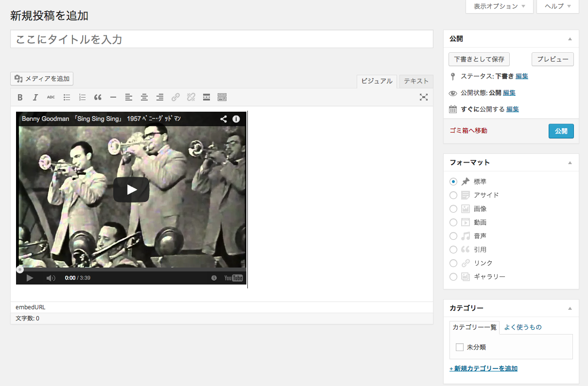Toggle italic formatting in editor toolbar
Screen dimensions: 588x386
pyautogui.click(x=35, y=98)
